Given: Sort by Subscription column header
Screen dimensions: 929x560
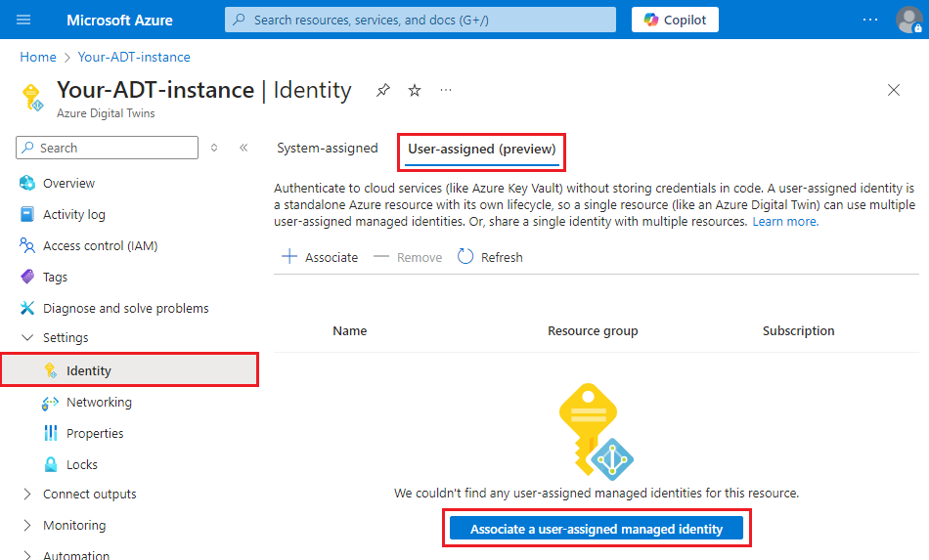Looking at the screenshot, I should pyautogui.click(x=798, y=331).
